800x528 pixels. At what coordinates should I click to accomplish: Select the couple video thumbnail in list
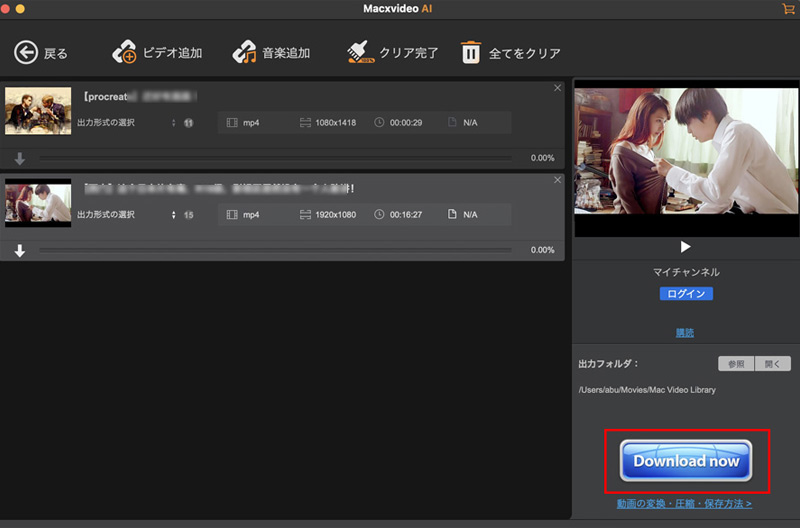pos(38,203)
